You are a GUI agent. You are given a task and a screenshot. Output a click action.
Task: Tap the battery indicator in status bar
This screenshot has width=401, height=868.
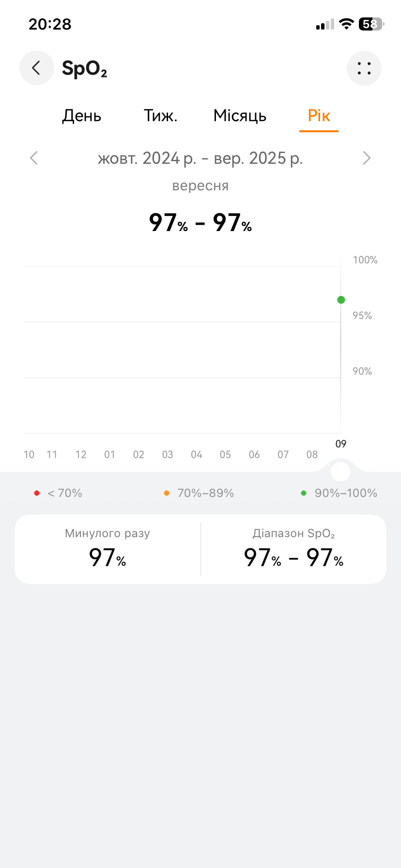(x=370, y=24)
